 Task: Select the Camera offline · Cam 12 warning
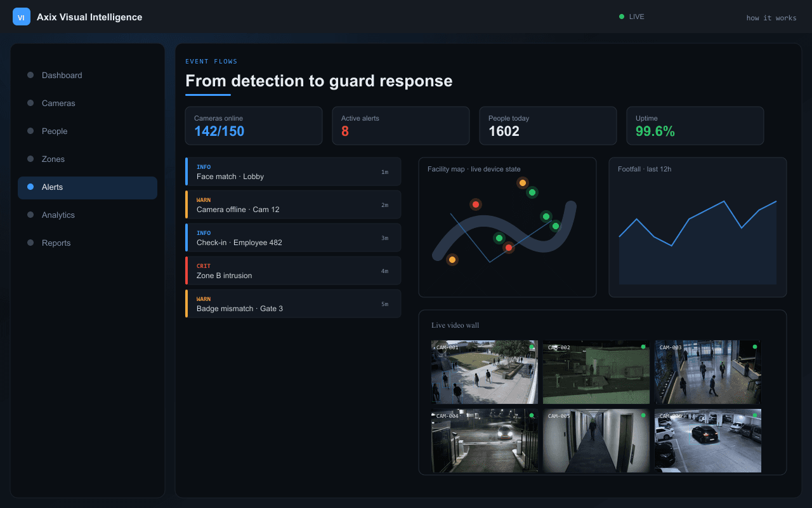pyautogui.click(x=293, y=204)
